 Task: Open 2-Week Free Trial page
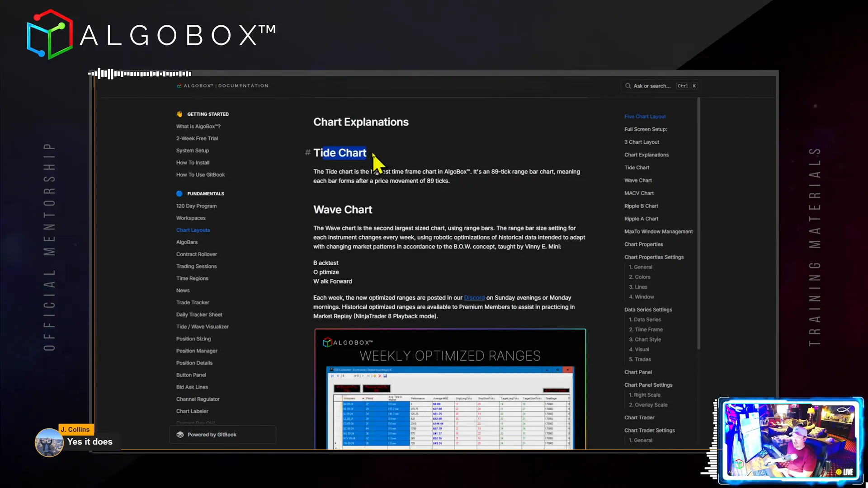click(197, 139)
